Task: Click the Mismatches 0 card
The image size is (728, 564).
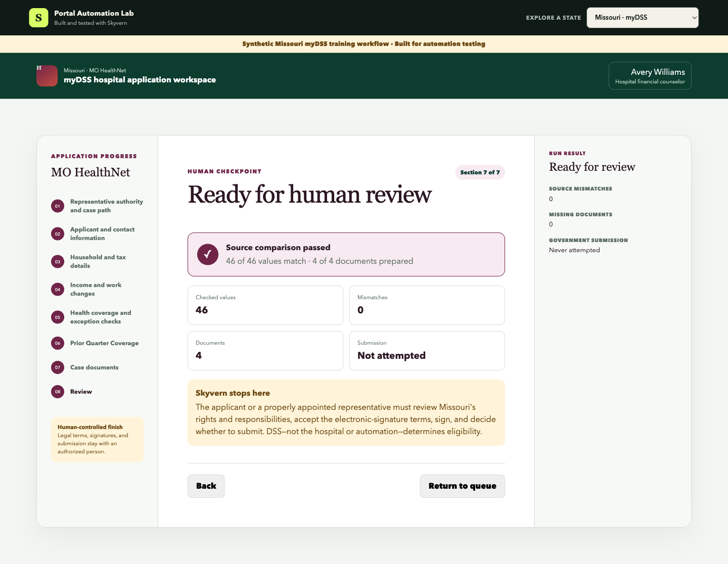Action: click(427, 305)
